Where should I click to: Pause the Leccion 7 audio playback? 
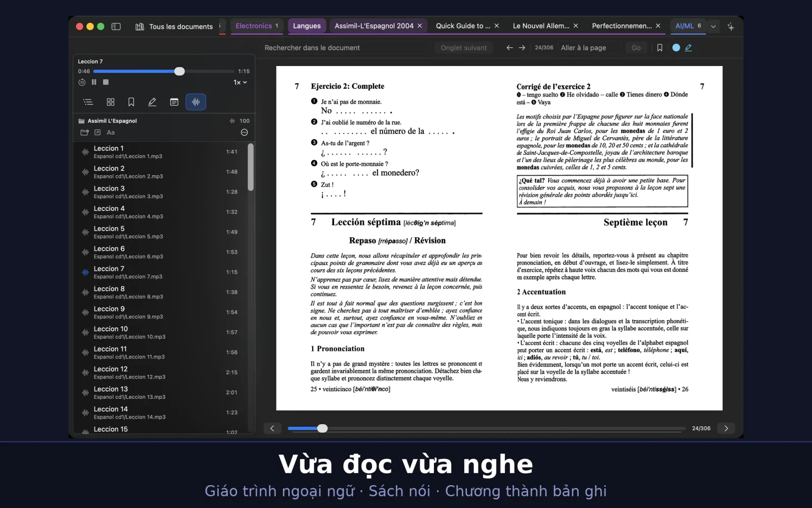point(94,82)
